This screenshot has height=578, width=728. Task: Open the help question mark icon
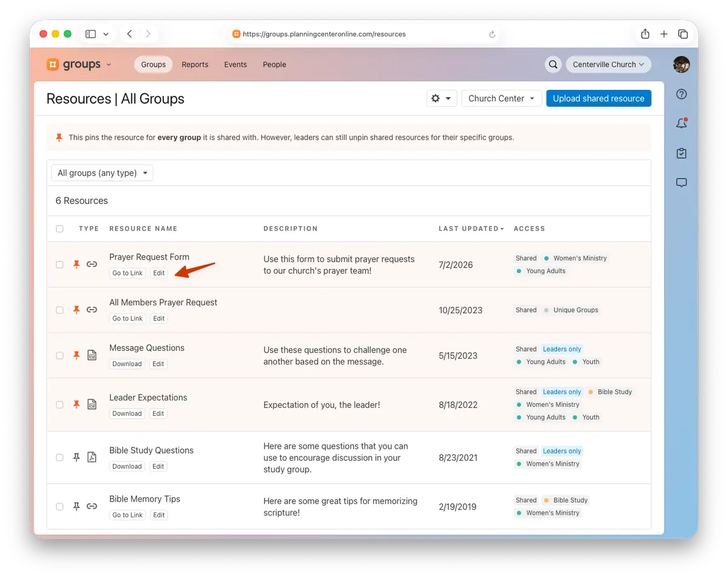click(681, 94)
